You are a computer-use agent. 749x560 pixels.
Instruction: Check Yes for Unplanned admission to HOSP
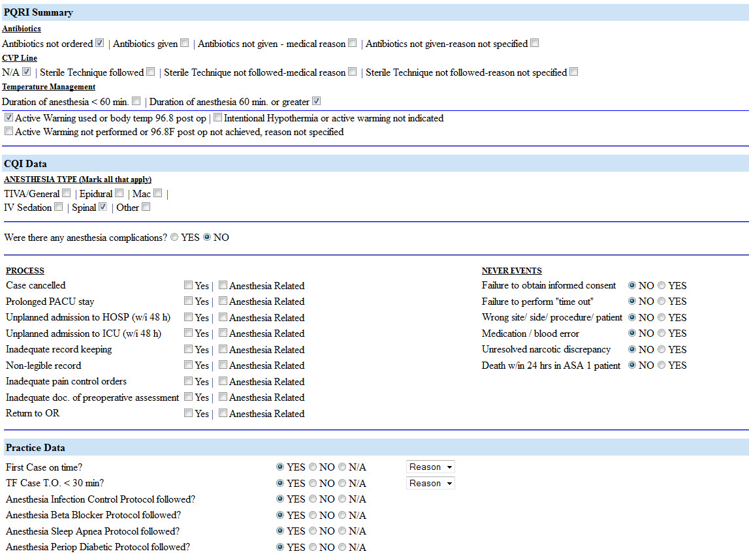[x=188, y=317]
